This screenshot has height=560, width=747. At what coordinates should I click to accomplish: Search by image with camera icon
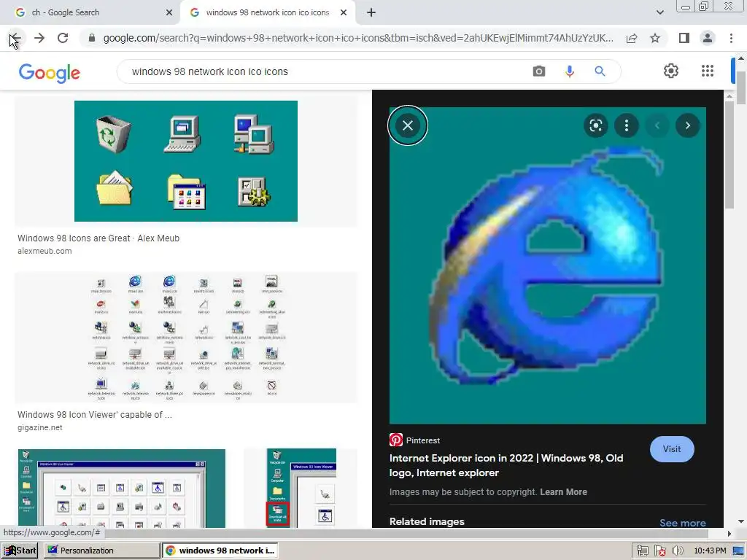click(539, 71)
